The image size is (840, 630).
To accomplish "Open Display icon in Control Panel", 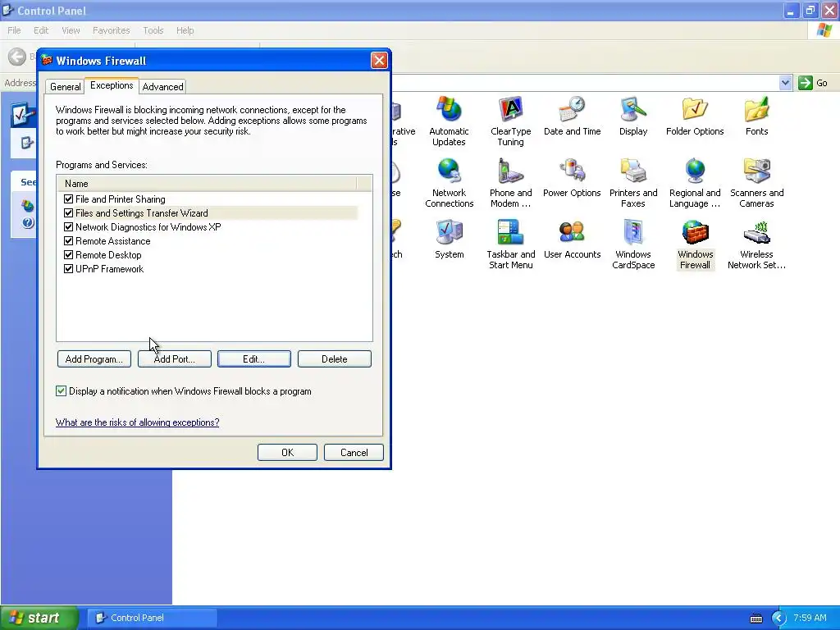I will [633, 116].
